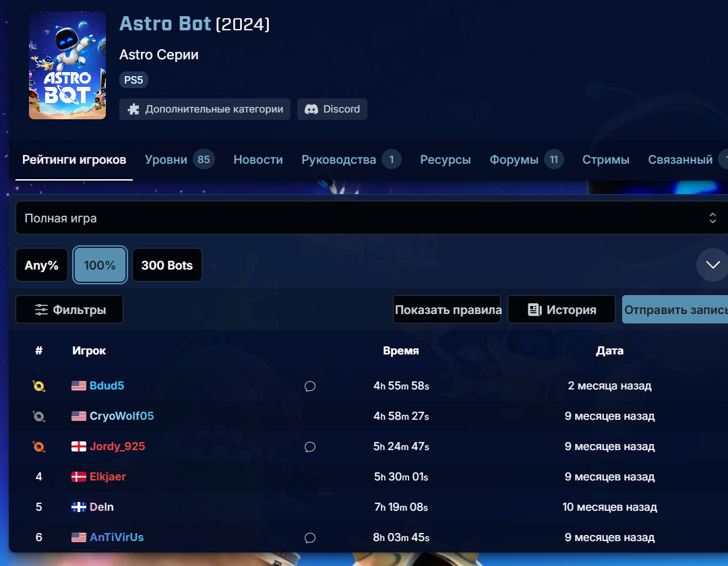The width and height of the screenshot is (728, 566).
Task: Click the rank number 6 cell
Action: click(x=39, y=537)
